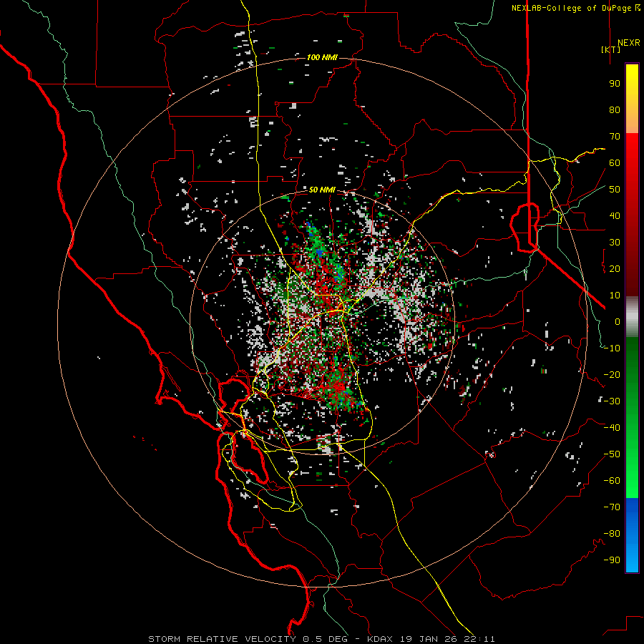Viewport: 644px width, 644px height.
Task: Click the 50 value on velocity scale
Action: coord(615,190)
